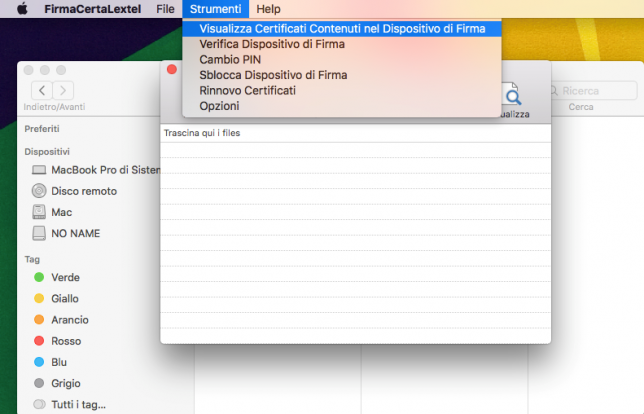Click the NO NAME drive icon

coord(39,233)
